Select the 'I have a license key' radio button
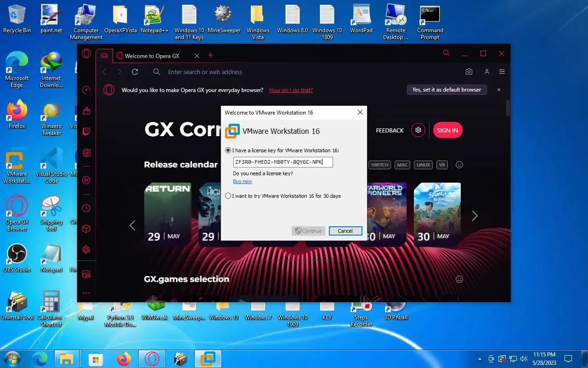 (x=228, y=150)
